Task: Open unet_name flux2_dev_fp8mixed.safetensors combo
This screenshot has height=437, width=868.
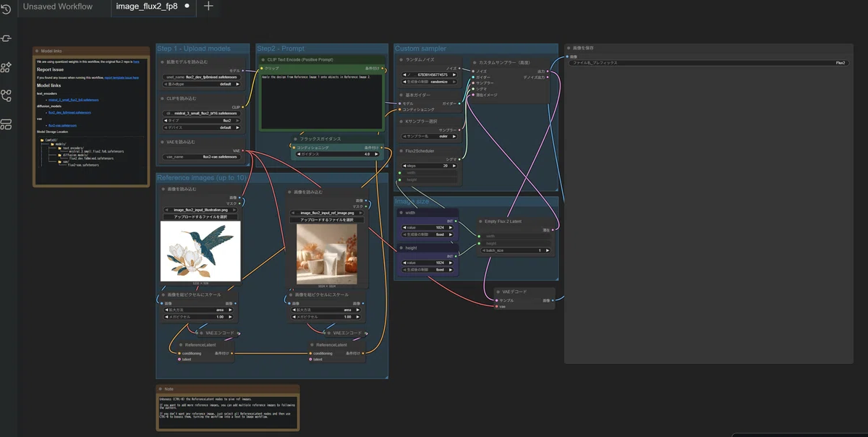Action: coord(200,77)
